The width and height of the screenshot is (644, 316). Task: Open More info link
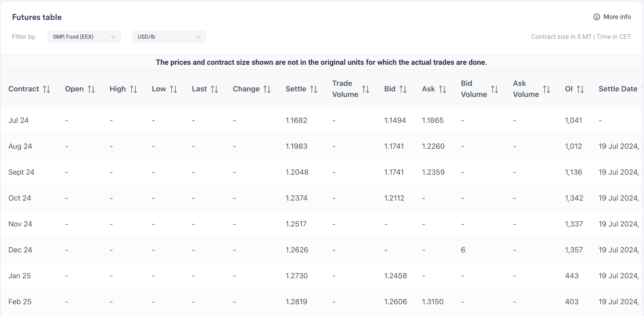[x=617, y=17]
